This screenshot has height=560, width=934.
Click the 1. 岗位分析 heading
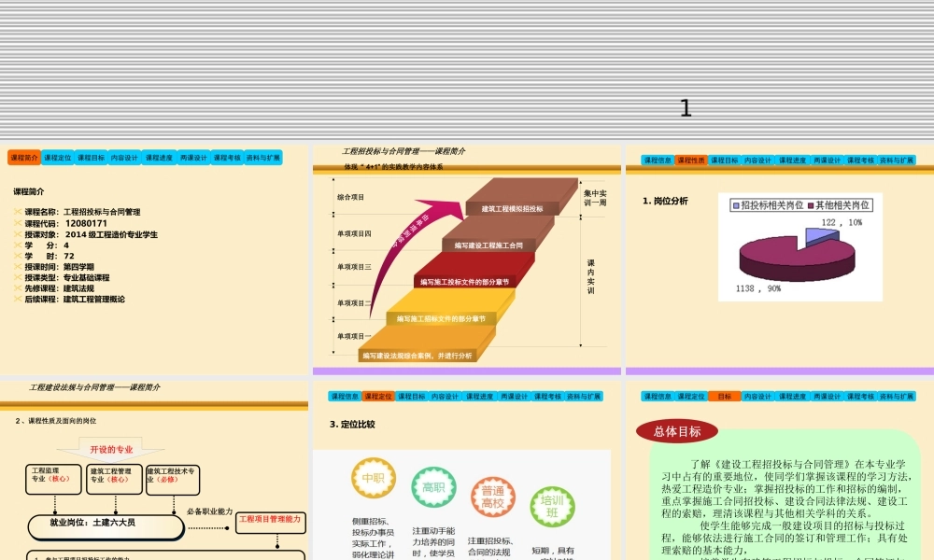coord(665,202)
